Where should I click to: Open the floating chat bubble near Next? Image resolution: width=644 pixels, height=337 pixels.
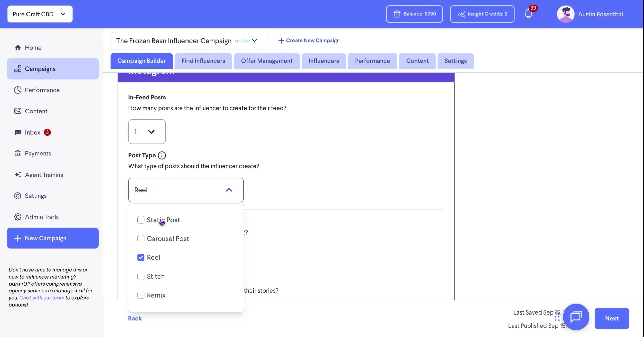(576, 317)
